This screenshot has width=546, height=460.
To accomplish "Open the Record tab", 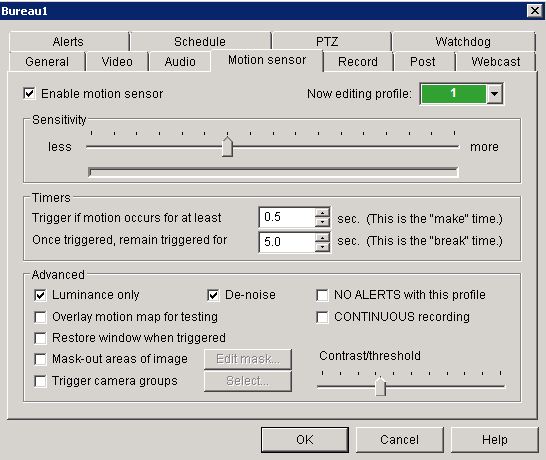I will pos(358,62).
